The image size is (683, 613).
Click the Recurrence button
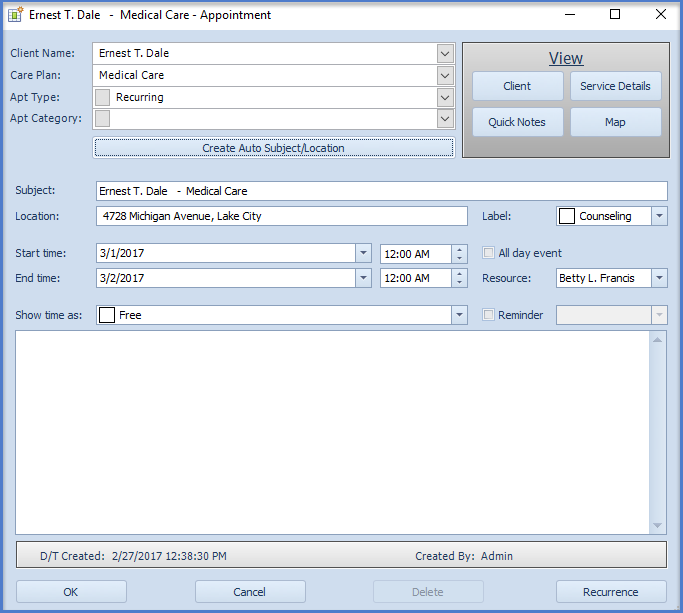tap(611, 592)
